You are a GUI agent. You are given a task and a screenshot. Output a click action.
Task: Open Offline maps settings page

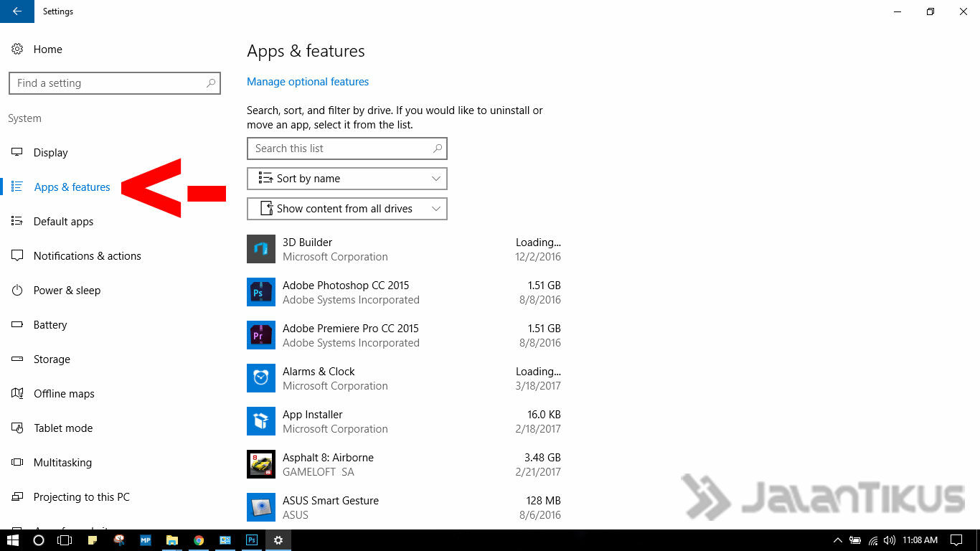click(64, 394)
